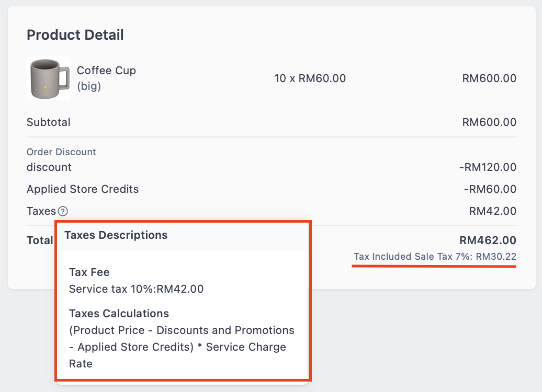The height and width of the screenshot is (392, 542).
Task: Click the tax calculation formula text
Action: point(181,347)
